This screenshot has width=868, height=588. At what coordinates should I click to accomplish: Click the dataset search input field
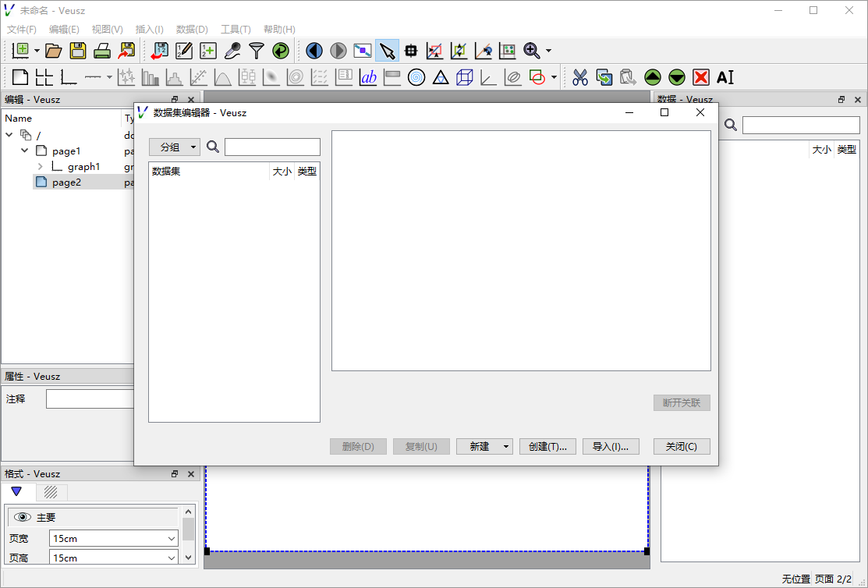point(272,147)
